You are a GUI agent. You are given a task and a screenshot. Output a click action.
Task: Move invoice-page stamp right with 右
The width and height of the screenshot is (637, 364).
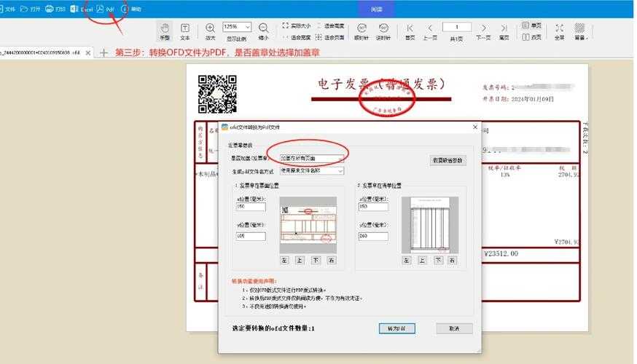(332, 261)
